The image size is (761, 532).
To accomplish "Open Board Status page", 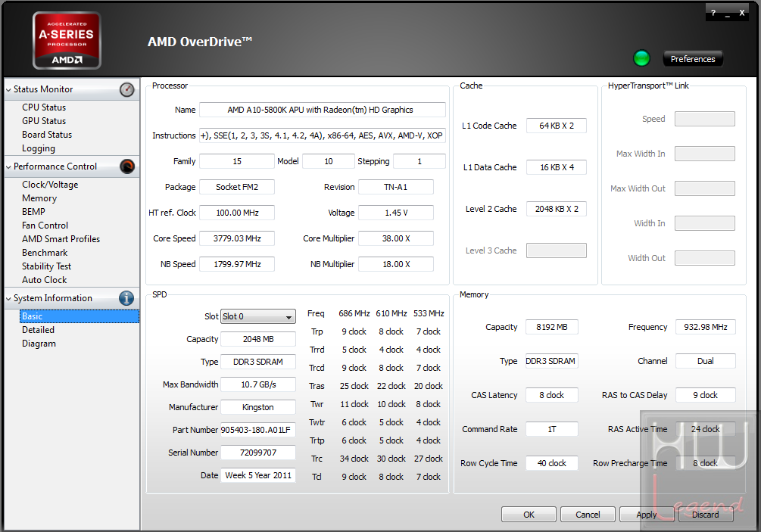I will pyautogui.click(x=47, y=135).
